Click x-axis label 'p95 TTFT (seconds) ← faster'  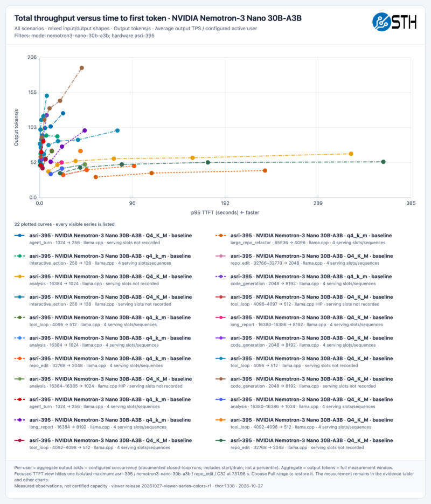[x=225, y=212]
